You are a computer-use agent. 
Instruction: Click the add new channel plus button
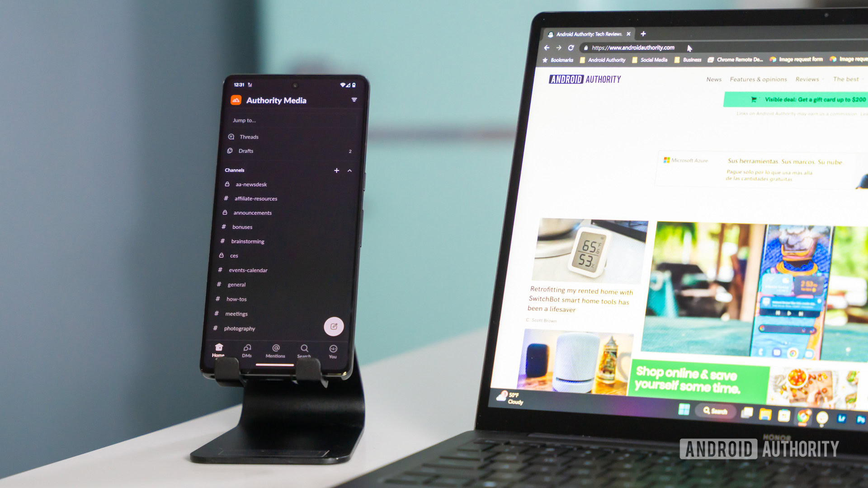(x=336, y=170)
